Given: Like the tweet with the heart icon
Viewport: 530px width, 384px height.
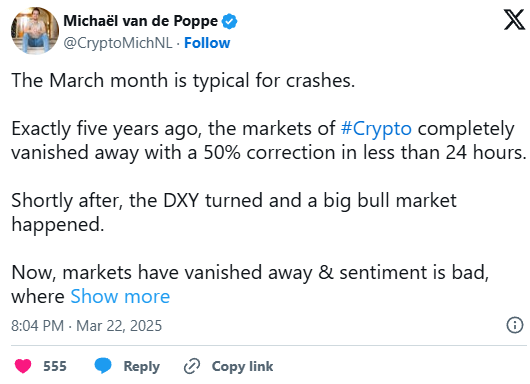Looking at the screenshot, I should [x=23, y=366].
